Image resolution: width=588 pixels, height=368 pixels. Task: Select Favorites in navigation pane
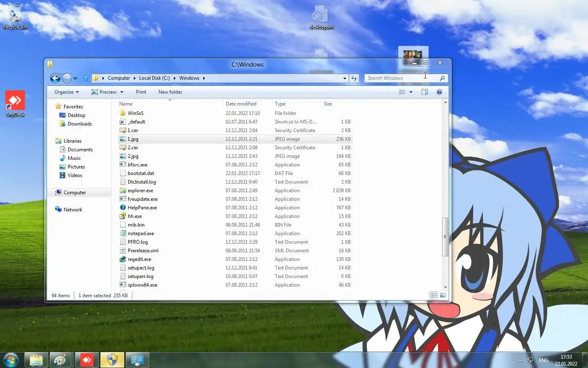click(73, 107)
